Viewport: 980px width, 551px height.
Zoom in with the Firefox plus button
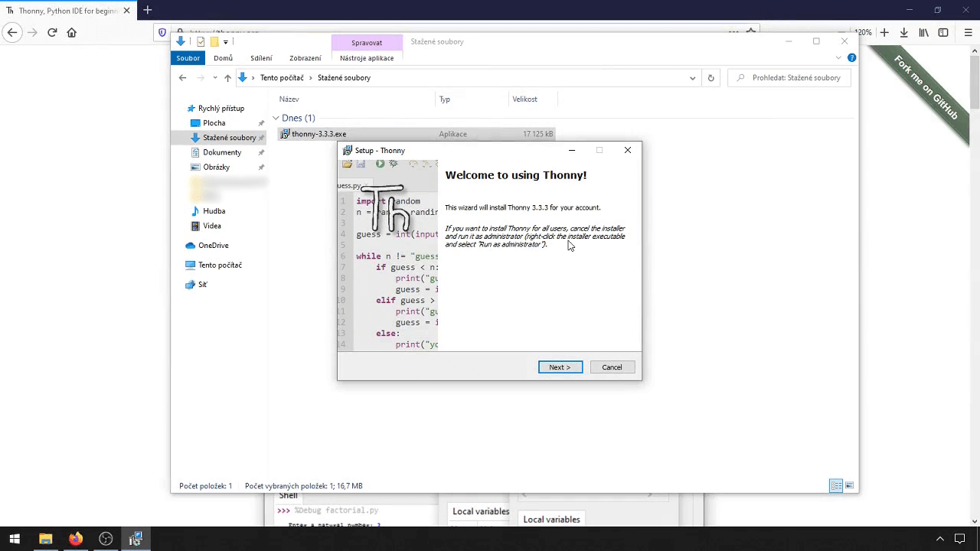[x=884, y=32]
